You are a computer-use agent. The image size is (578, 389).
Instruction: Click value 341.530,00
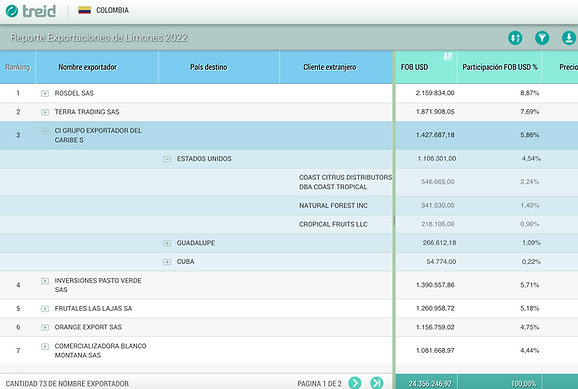(438, 205)
